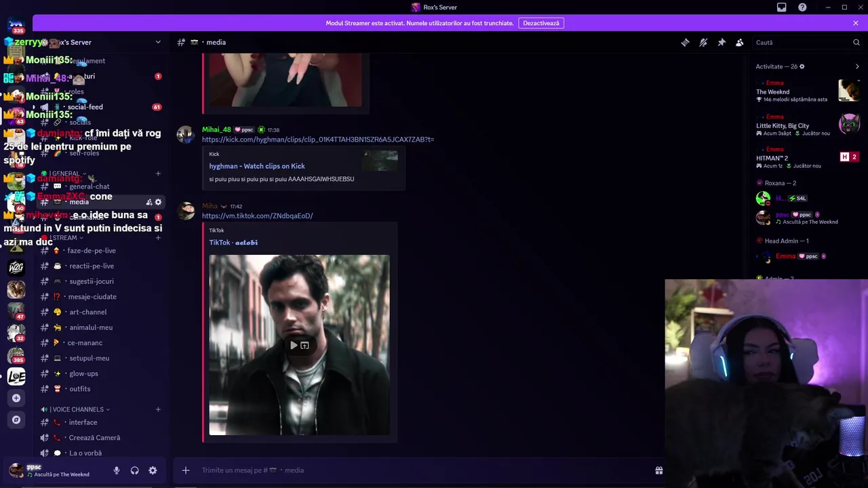Toggle headphones deafen in user panel
868x488 pixels.
[134, 470]
